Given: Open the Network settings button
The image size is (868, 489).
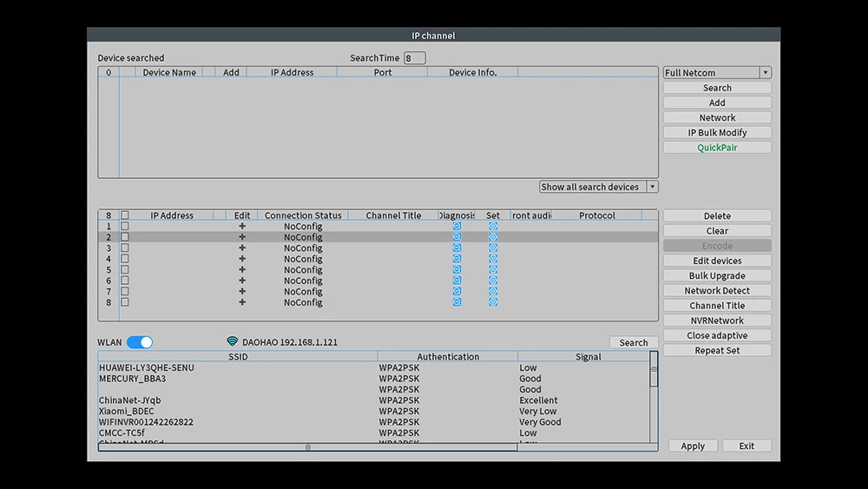Looking at the screenshot, I should click(717, 117).
